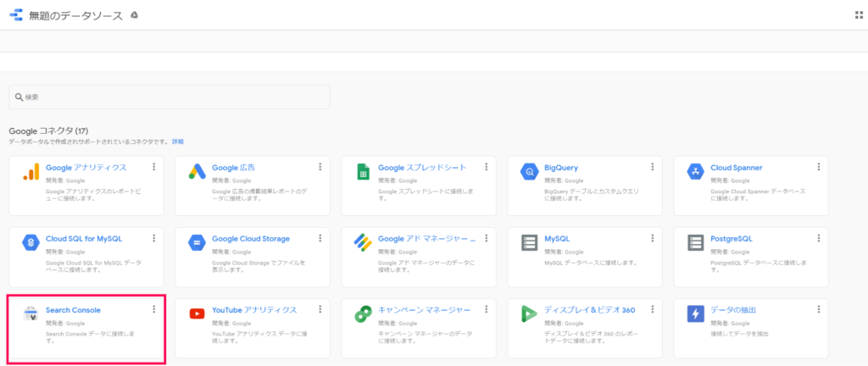
Task: Click the Google コネクタ (17) heading
Action: (x=48, y=131)
